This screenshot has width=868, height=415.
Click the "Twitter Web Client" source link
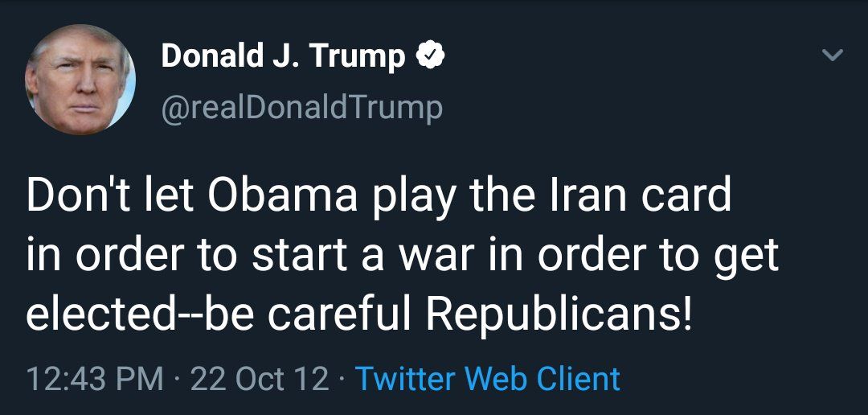coord(487,378)
